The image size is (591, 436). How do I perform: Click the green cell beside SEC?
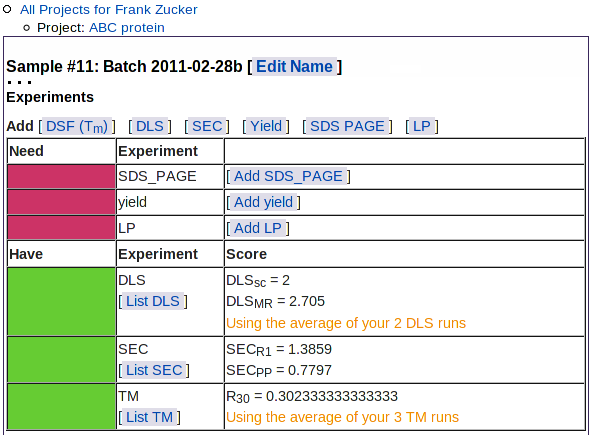61,360
